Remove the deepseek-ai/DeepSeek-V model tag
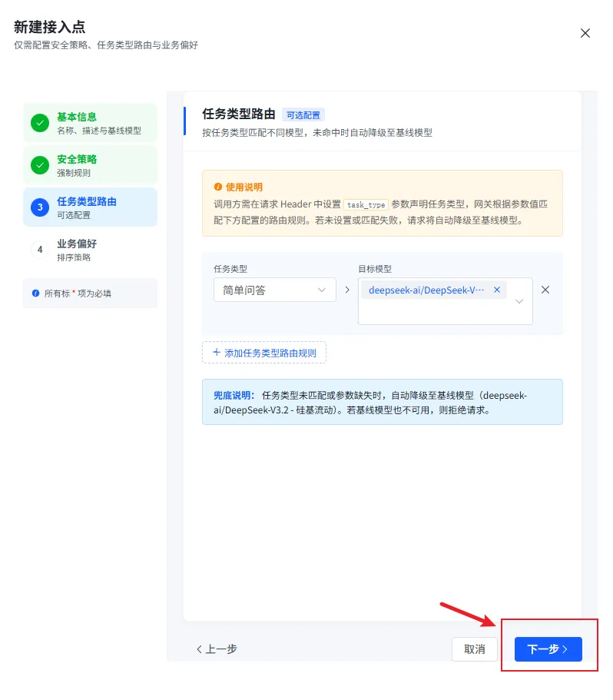Screen dimensions: 613x700 tap(496, 290)
